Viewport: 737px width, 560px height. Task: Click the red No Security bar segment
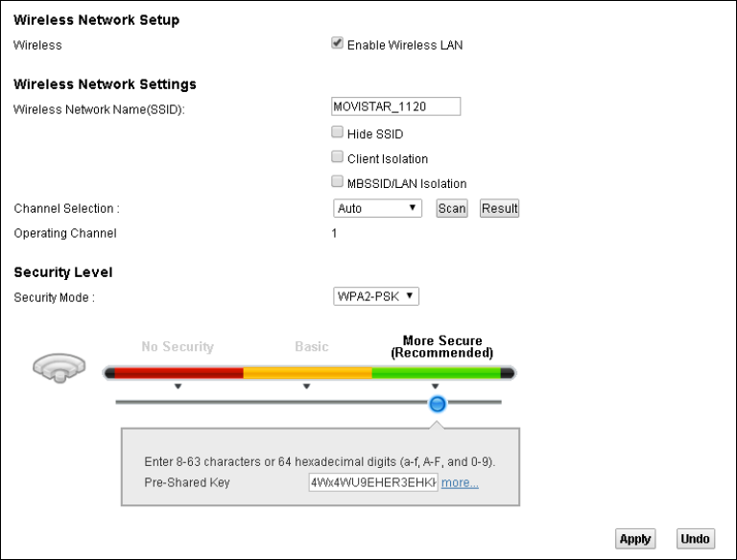pos(175,372)
